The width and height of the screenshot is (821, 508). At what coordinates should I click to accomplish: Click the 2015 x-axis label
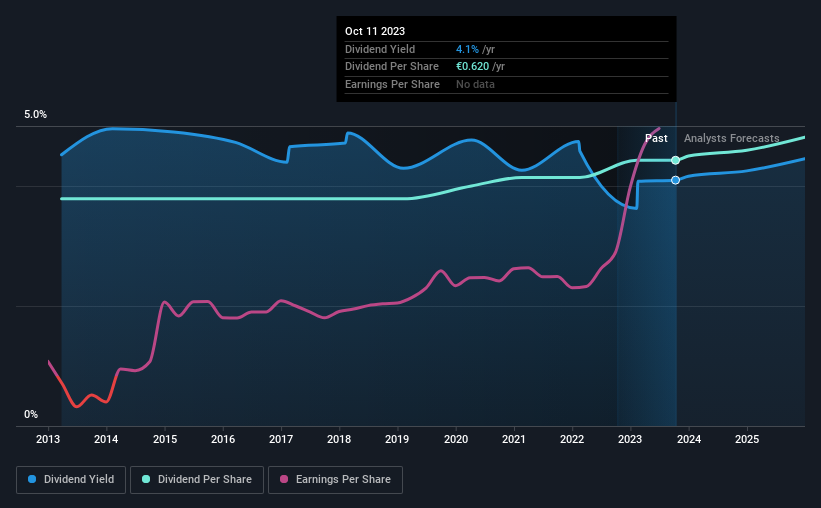click(165, 439)
